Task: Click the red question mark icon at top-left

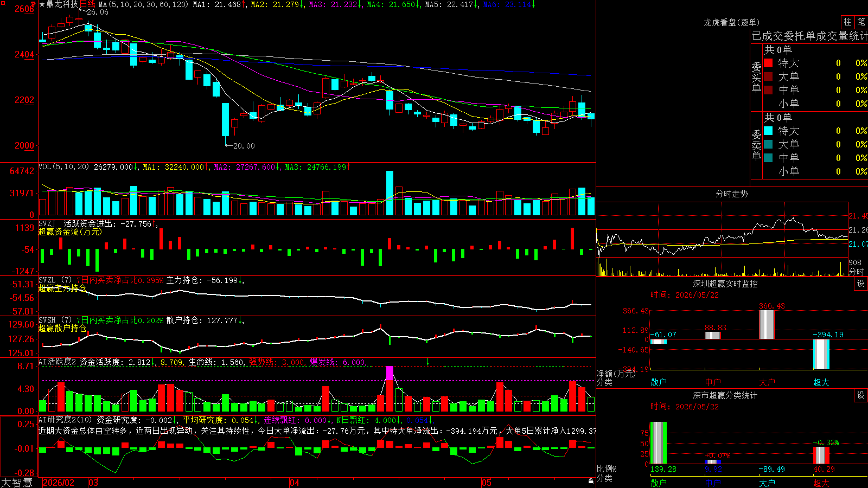Action: [34, 4]
